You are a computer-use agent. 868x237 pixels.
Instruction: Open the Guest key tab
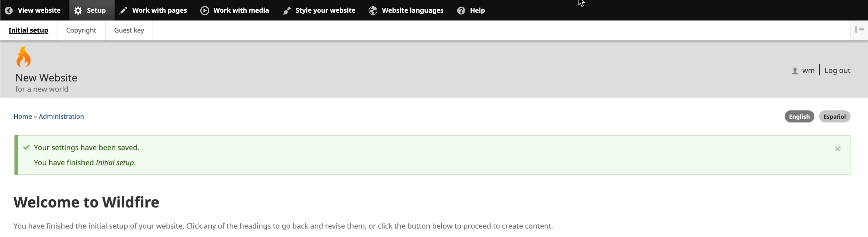click(x=129, y=30)
